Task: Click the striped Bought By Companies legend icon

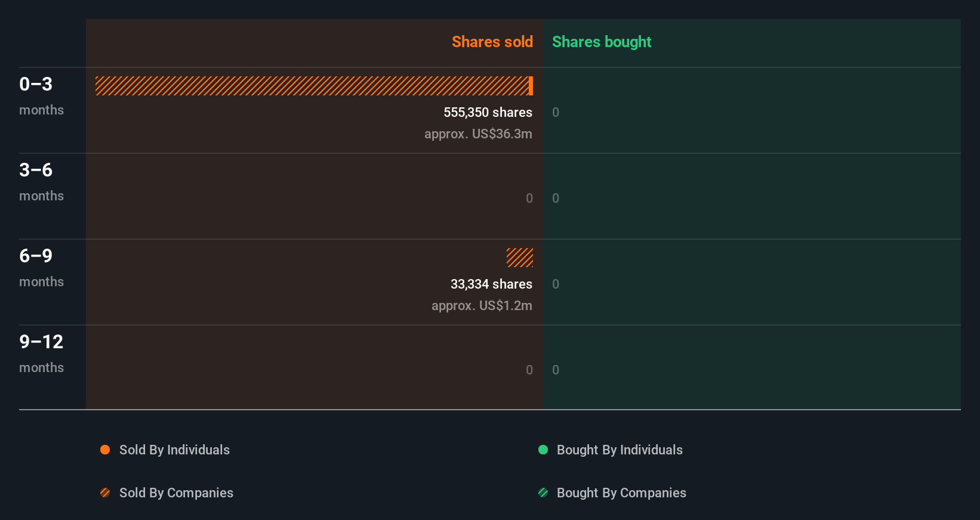Action: point(543,493)
